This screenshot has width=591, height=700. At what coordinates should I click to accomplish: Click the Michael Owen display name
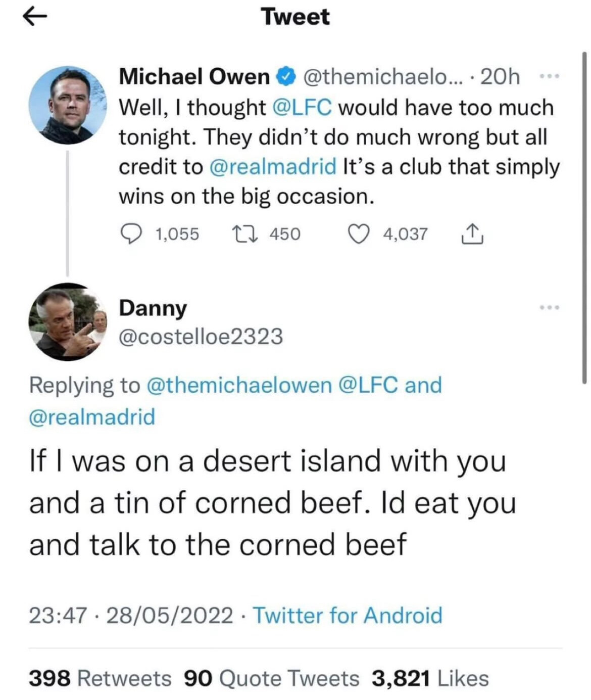click(194, 77)
